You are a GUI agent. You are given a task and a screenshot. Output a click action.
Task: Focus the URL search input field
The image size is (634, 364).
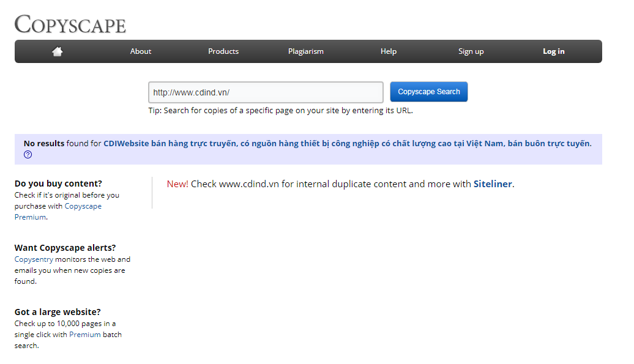pyautogui.click(x=266, y=92)
